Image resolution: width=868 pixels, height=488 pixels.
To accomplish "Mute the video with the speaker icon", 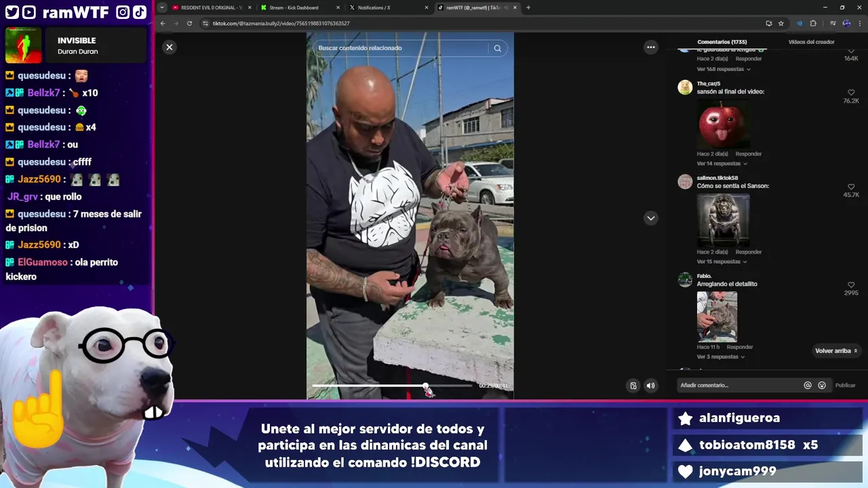I will [x=650, y=386].
